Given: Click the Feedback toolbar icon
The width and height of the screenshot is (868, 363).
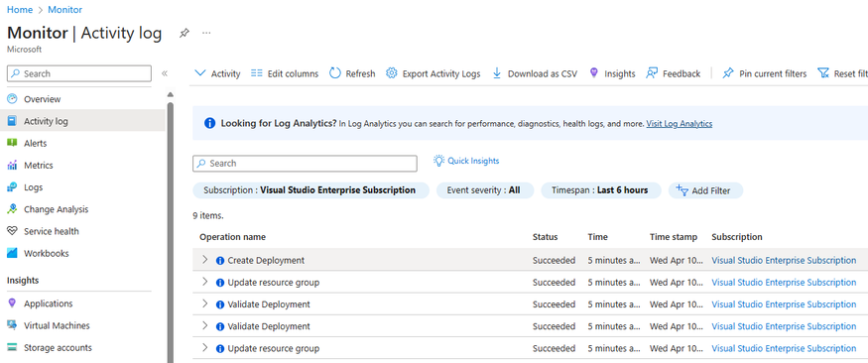Looking at the screenshot, I should [652, 73].
